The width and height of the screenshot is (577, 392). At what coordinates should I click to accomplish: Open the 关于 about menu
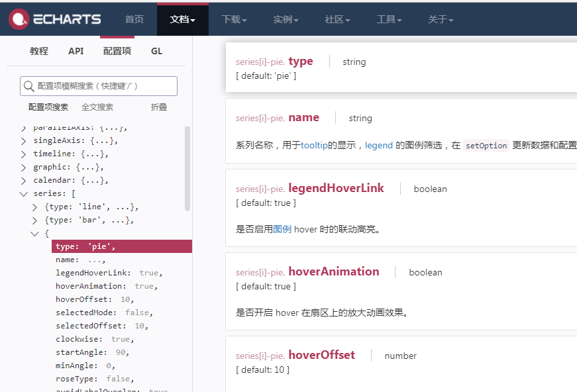439,19
